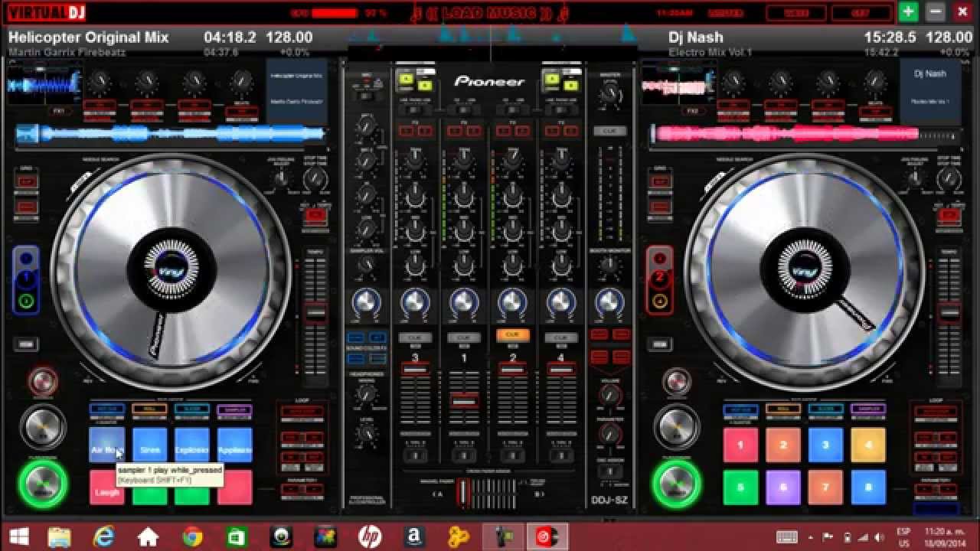Click the green play/pause button on left deck

click(x=43, y=484)
